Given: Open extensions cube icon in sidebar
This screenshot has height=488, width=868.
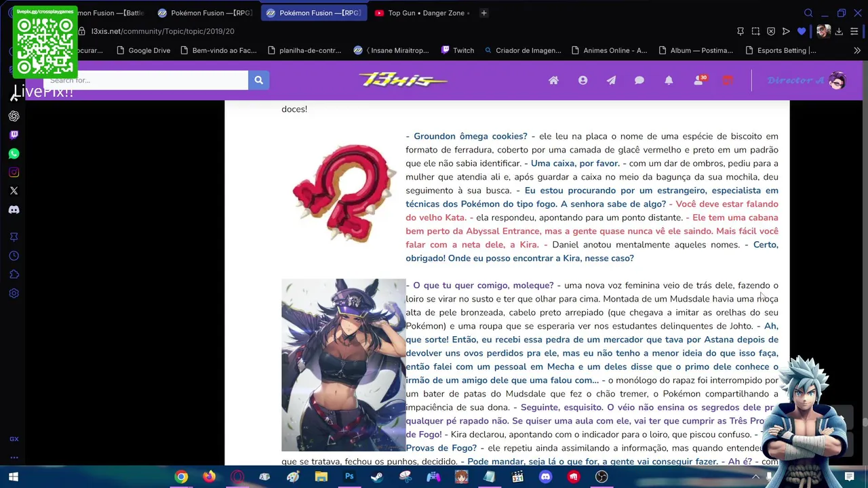Looking at the screenshot, I should click(x=14, y=274).
